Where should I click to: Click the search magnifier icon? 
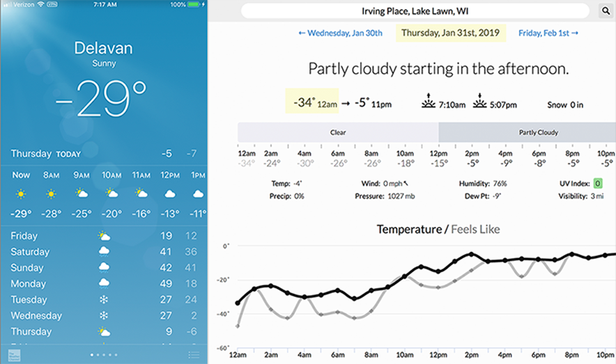604,10
